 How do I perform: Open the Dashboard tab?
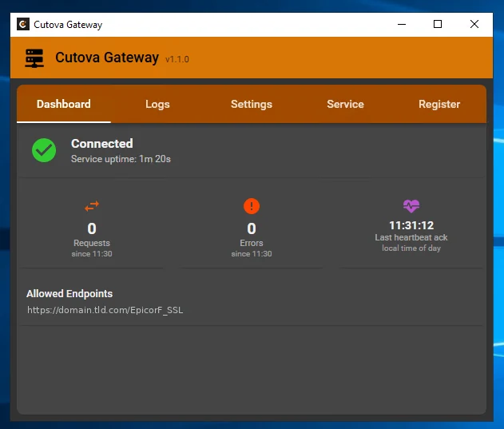[64, 104]
